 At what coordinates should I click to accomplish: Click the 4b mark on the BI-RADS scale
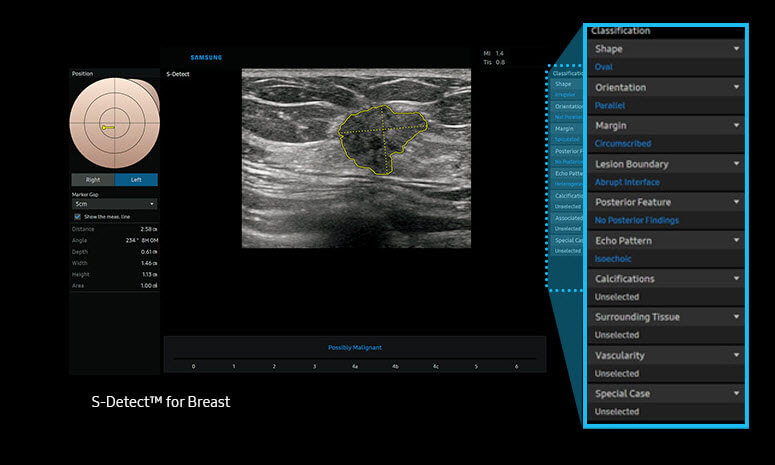395,367
